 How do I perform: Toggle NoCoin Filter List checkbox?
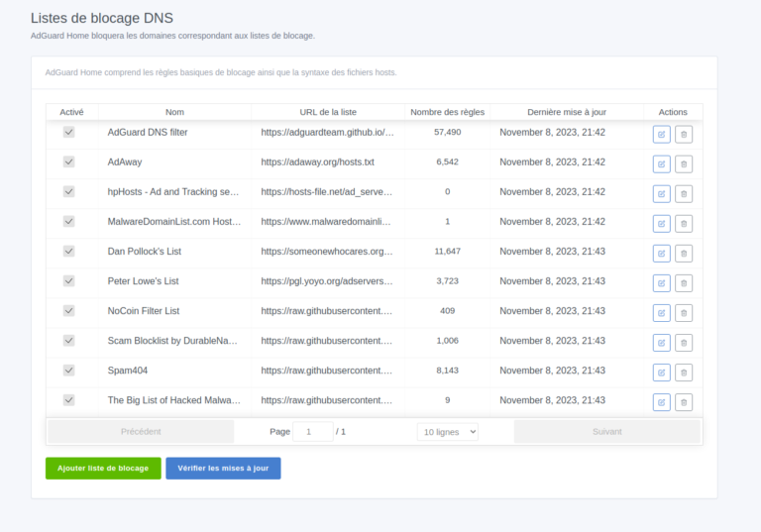[x=69, y=310]
